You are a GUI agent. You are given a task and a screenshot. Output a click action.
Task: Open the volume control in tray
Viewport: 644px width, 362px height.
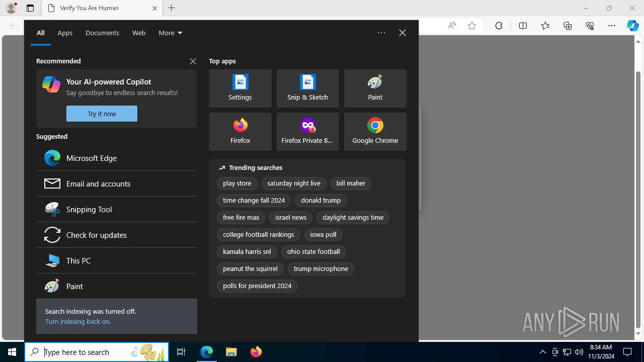pos(579,352)
